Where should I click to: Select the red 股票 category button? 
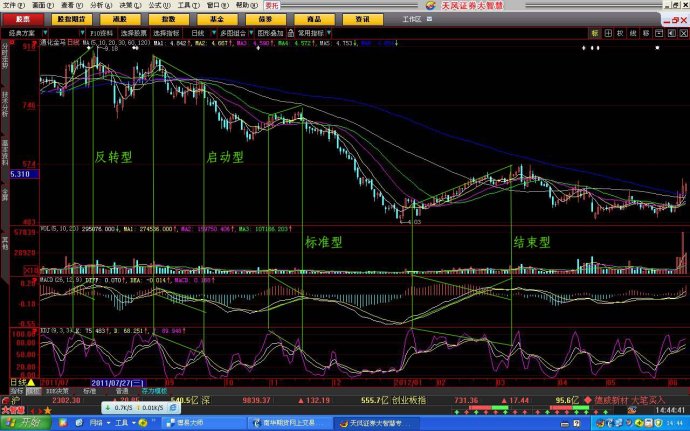click(x=23, y=19)
